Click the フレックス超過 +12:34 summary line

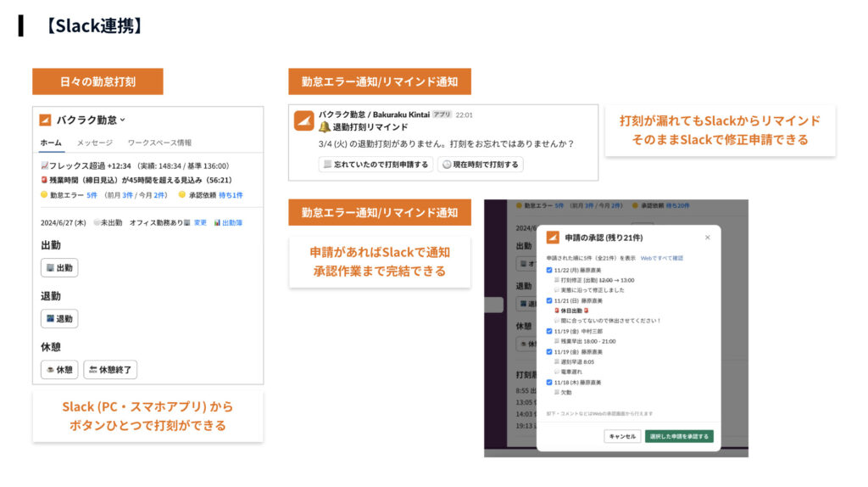[135, 165]
